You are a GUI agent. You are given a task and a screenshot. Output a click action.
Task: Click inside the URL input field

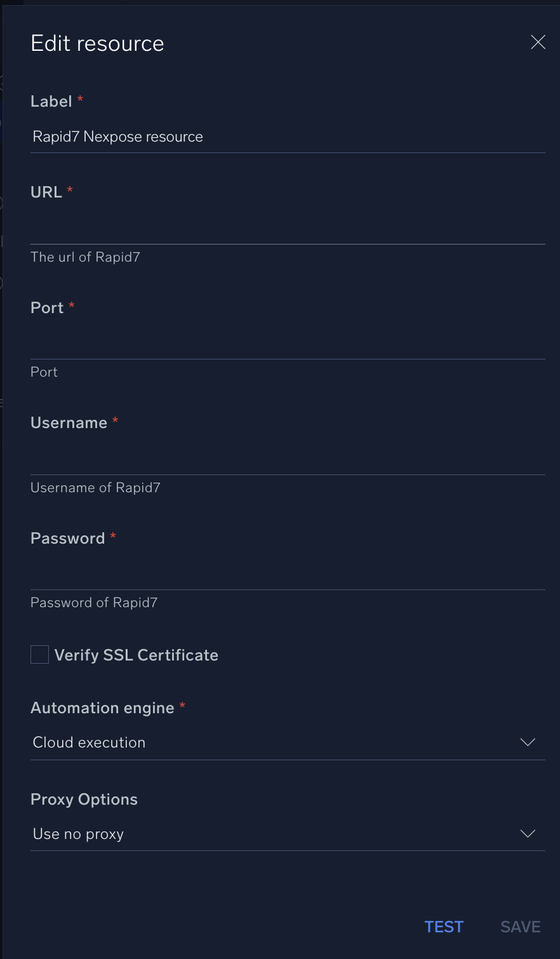click(x=286, y=229)
